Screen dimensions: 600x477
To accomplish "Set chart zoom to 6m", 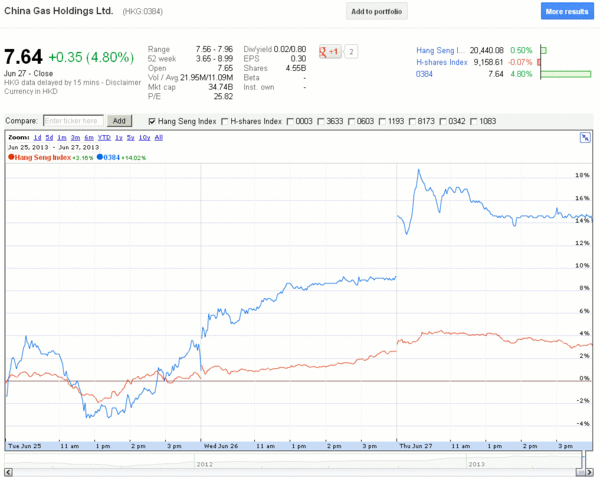I will pyautogui.click(x=89, y=138).
